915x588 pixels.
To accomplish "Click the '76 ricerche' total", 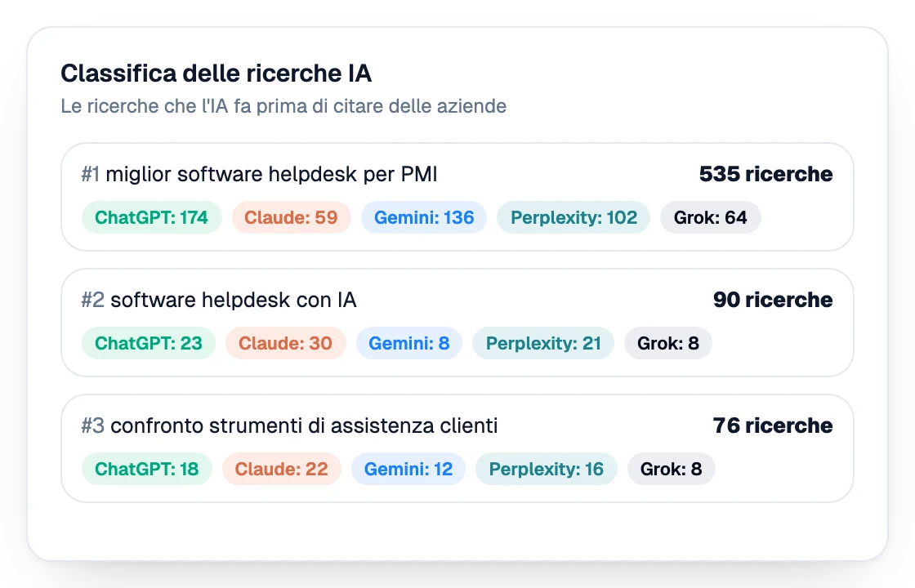I will [x=773, y=425].
